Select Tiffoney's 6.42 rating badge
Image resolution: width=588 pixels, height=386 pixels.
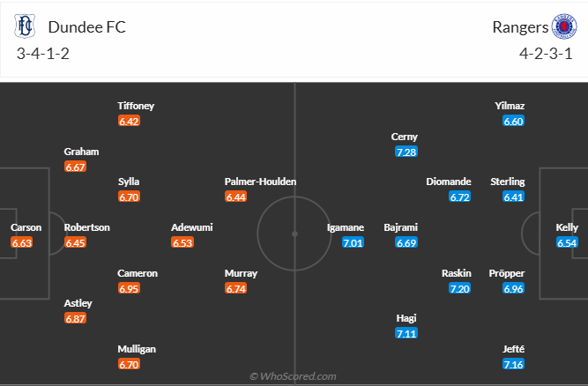(x=129, y=121)
